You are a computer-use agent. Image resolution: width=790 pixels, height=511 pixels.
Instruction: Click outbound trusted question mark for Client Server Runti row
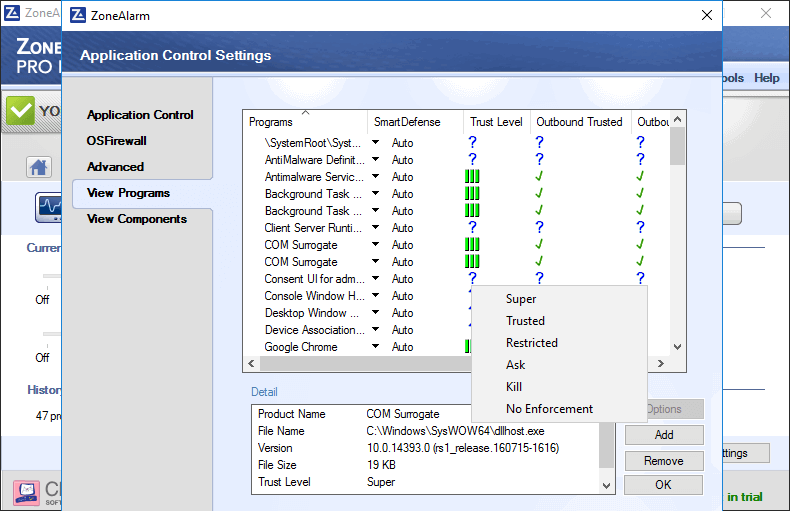point(539,227)
